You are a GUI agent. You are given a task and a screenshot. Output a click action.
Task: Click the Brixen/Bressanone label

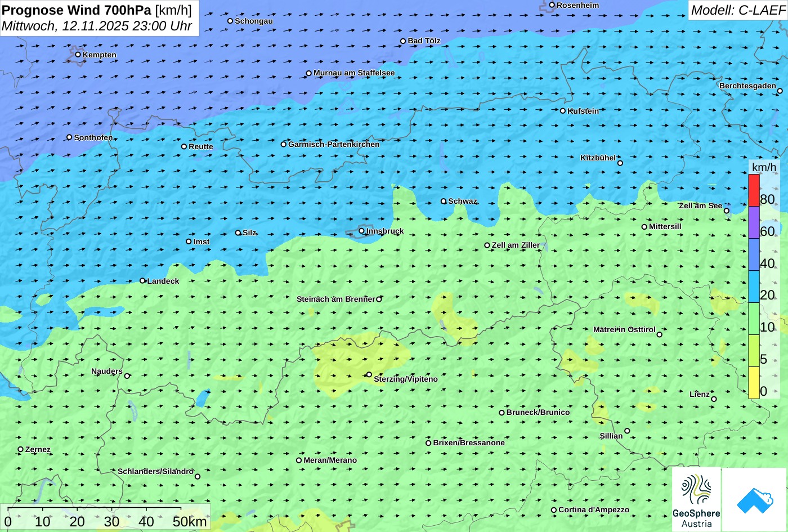click(469, 442)
